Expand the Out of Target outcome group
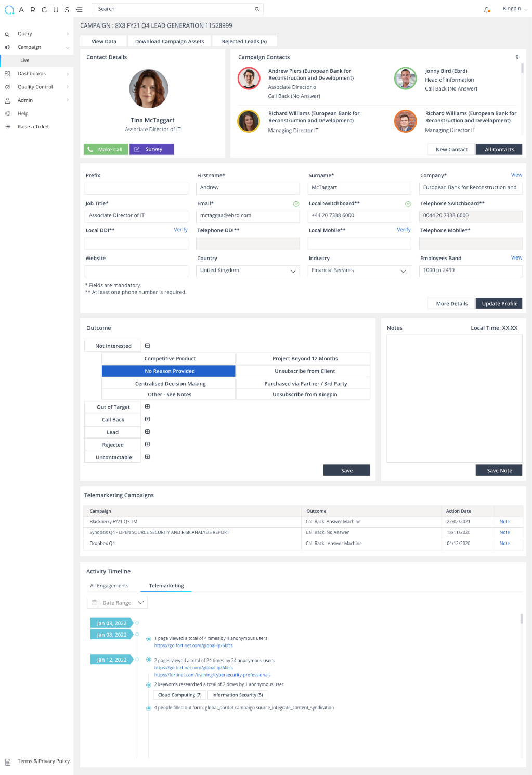 pos(147,407)
